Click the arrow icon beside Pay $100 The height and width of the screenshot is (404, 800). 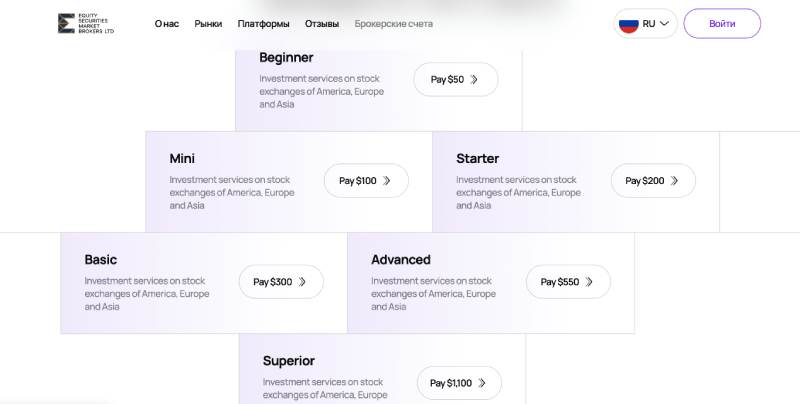pos(387,181)
